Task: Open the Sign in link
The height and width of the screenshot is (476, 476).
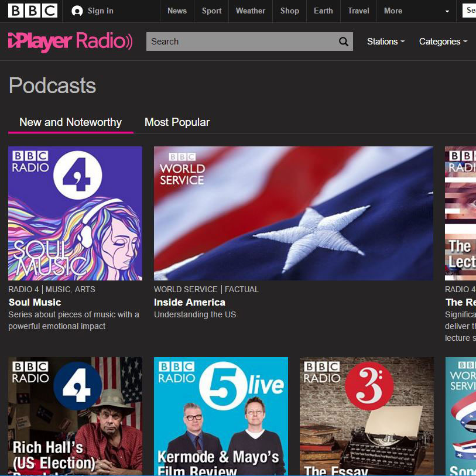Action: pyautogui.click(x=100, y=11)
